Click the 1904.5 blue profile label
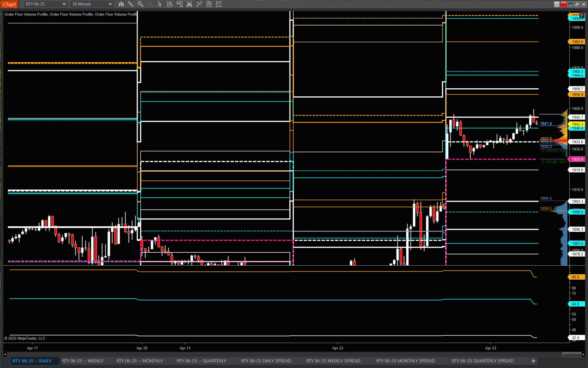Screen dimensions: 588x368 [546, 198]
